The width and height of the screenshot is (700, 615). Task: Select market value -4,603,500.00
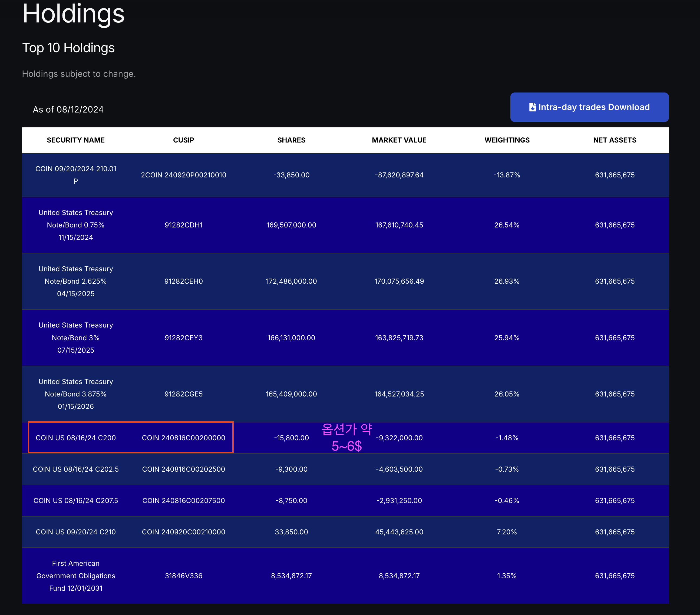[x=399, y=469]
